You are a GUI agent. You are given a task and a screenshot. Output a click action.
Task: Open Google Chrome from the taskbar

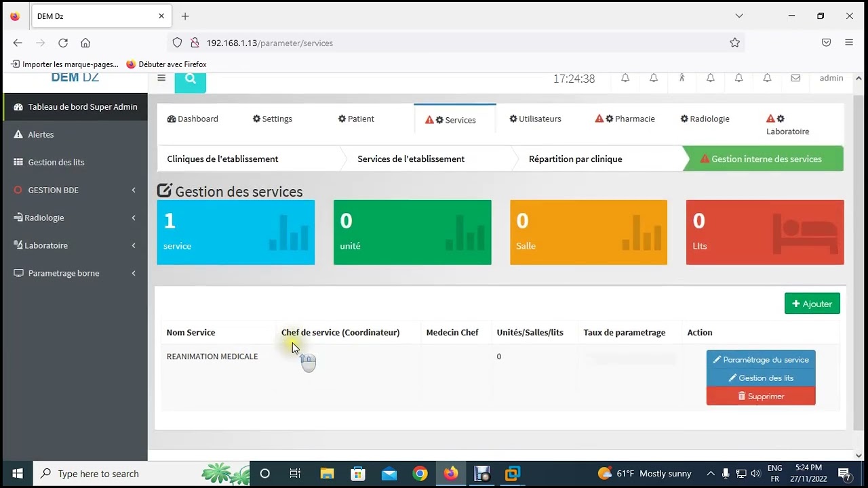(420, 473)
